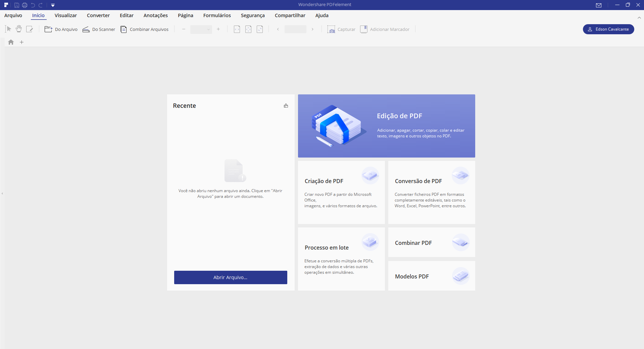Open the Editar tab
The height and width of the screenshot is (349, 644).
(127, 15)
